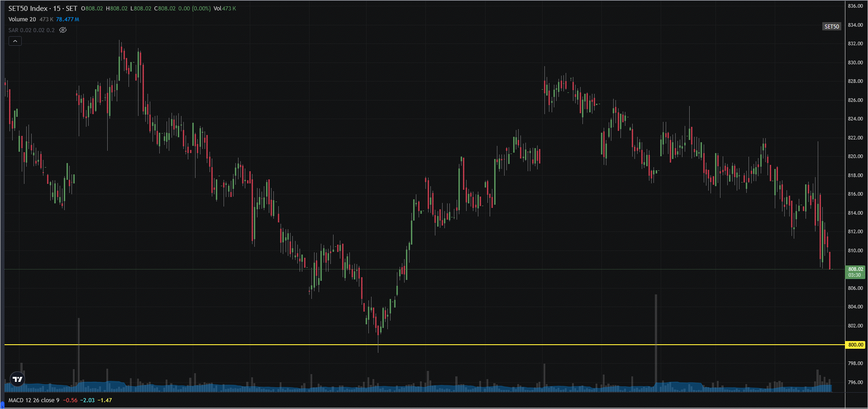
Task: Select the MACD 12 26 close 9 legend
Action: coord(34,400)
